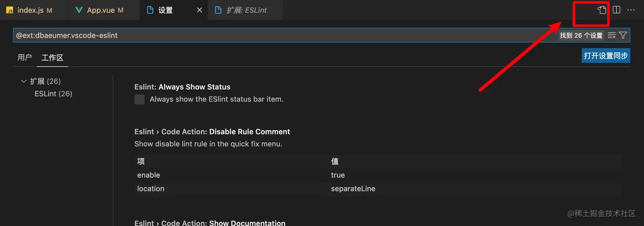The image size is (644, 226).
Task: Select ESLint (26) in settings tree
Action: point(53,94)
